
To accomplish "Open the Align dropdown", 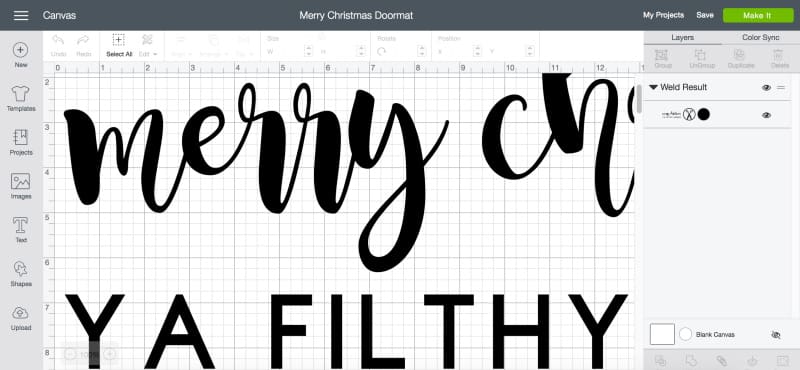I will [181, 45].
